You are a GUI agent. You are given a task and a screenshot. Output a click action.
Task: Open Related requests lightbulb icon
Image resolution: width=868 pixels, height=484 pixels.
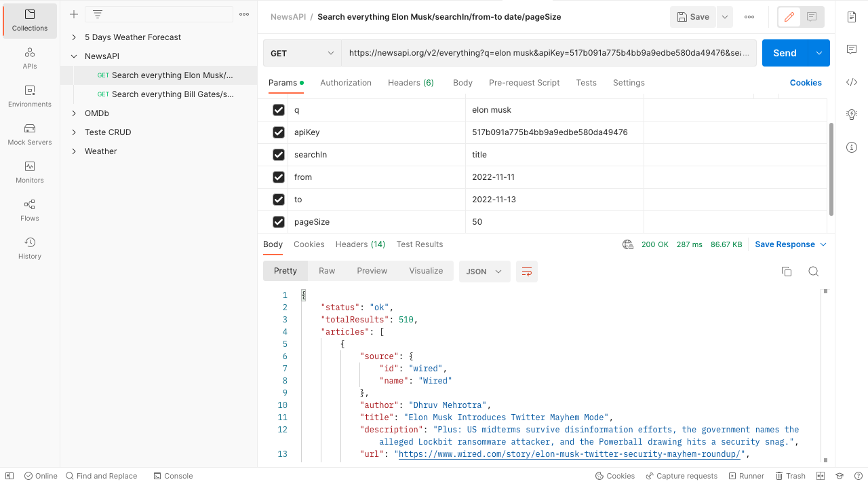(852, 115)
